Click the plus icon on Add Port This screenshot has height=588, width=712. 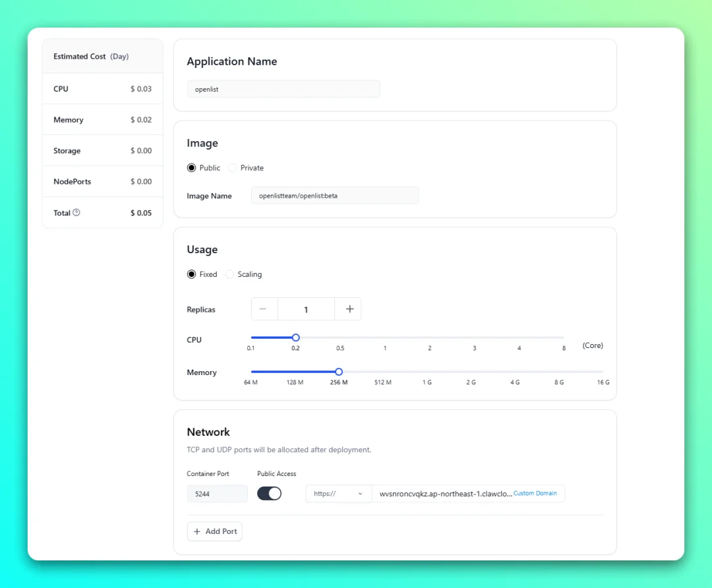(197, 531)
